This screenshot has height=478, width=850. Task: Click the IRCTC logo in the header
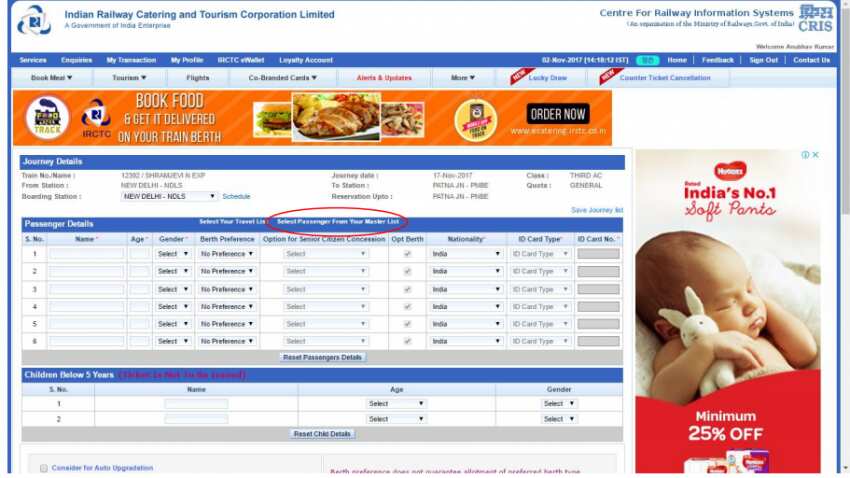pyautogui.click(x=34, y=21)
